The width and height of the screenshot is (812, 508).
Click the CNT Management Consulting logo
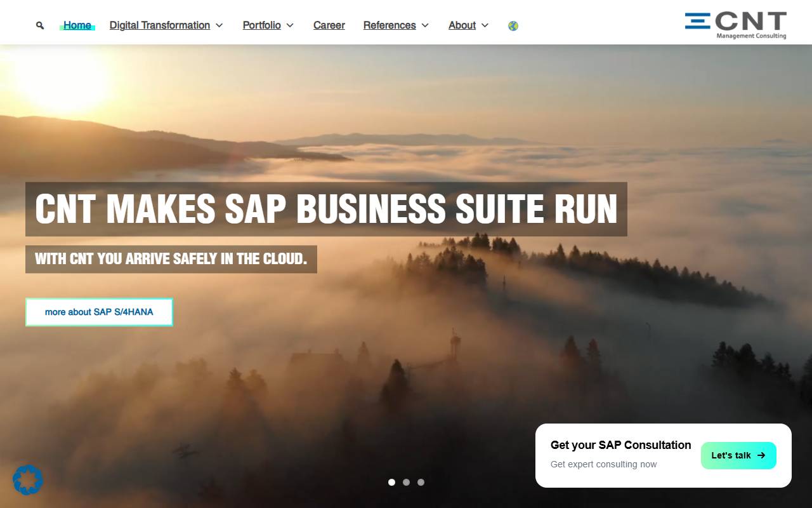point(735,25)
